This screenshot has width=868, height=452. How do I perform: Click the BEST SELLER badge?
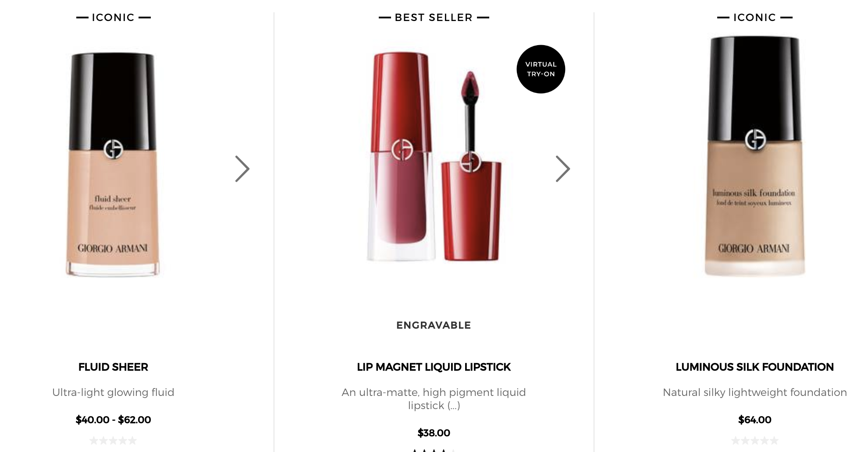pos(434,18)
